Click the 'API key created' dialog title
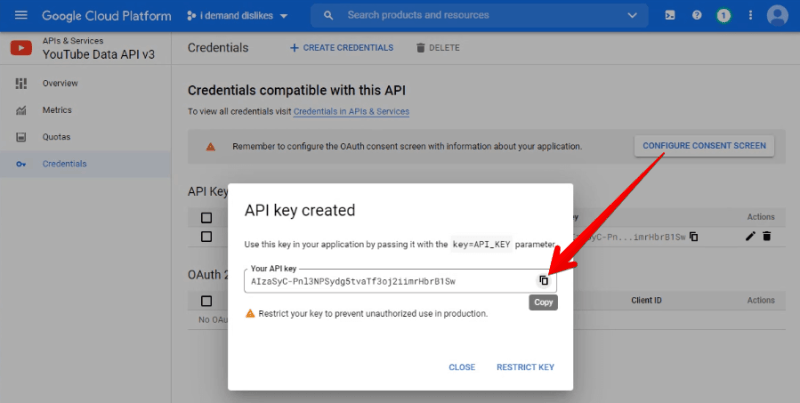Screen dimensions: 800x403 [x=299, y=210]
